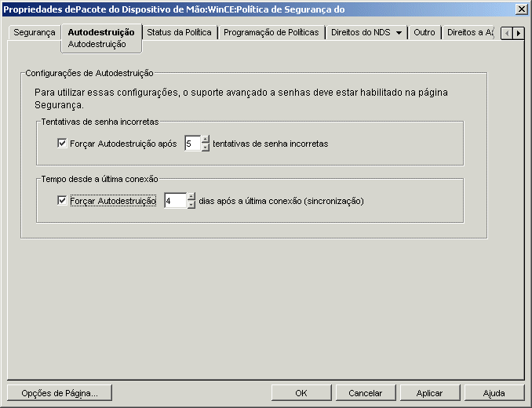Increase the incorrect password attempts value

point(206,140)
